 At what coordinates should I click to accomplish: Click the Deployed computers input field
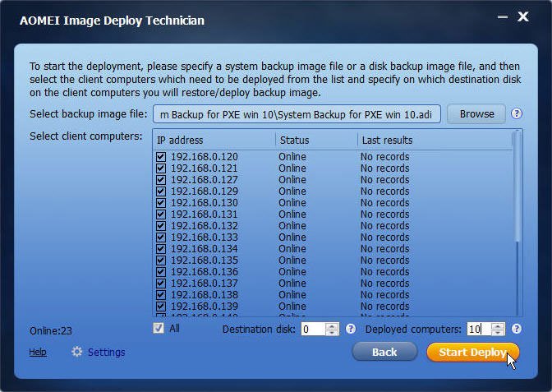coord(479,329)
